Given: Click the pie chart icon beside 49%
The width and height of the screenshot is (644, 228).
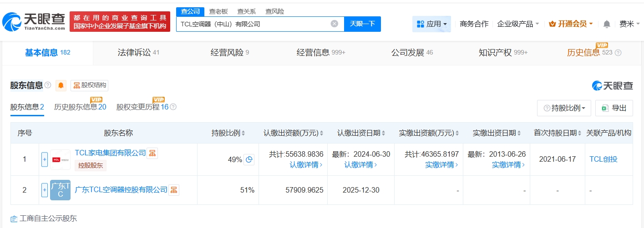Looking at the screenshot, I should 249,159.
